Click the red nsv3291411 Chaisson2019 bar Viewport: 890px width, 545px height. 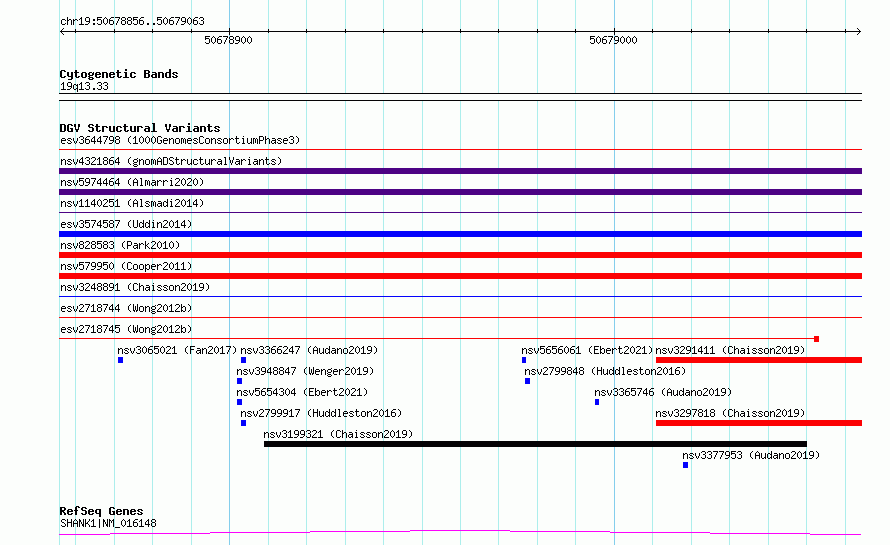[x=759, y=360]
